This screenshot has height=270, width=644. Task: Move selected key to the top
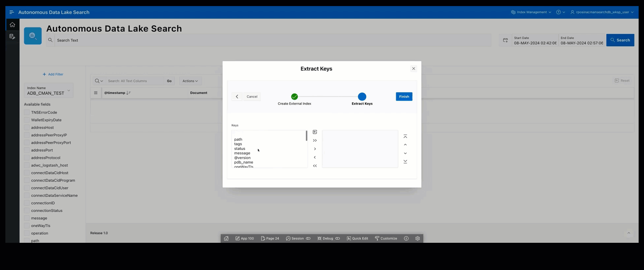pos(405,136)
